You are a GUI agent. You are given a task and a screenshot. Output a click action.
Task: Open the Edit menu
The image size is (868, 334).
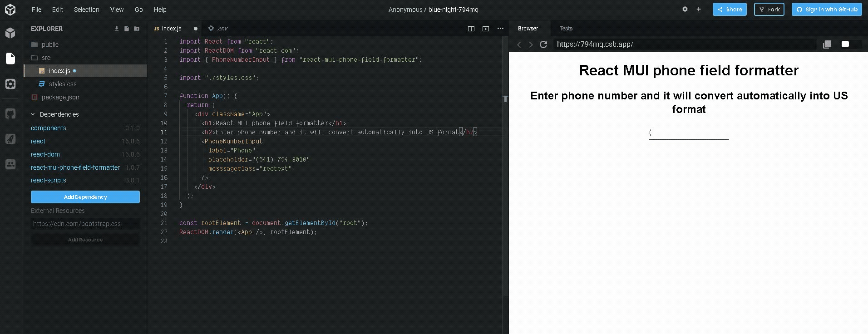point(58,10)
